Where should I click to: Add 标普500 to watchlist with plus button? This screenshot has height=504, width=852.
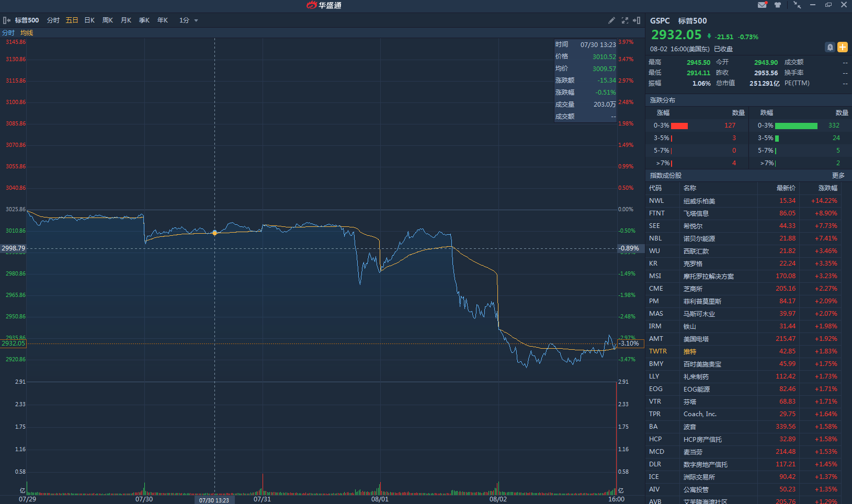pos(843,47)
